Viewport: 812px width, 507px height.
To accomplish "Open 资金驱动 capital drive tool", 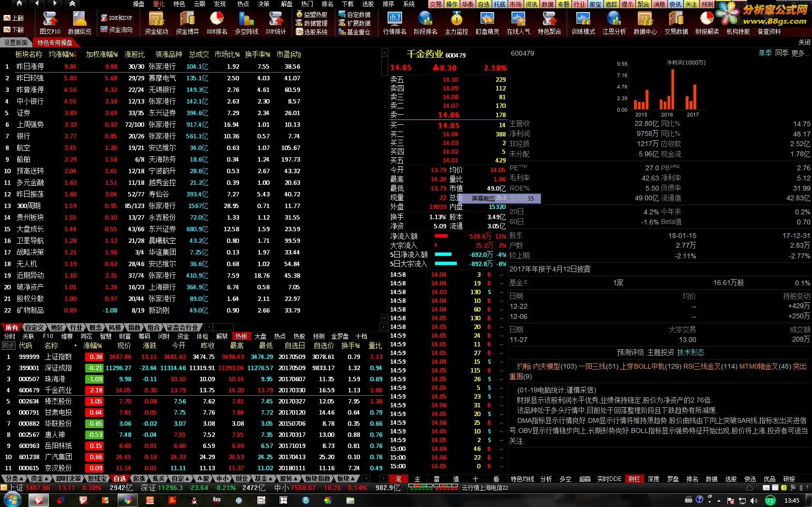I will 156,23.
